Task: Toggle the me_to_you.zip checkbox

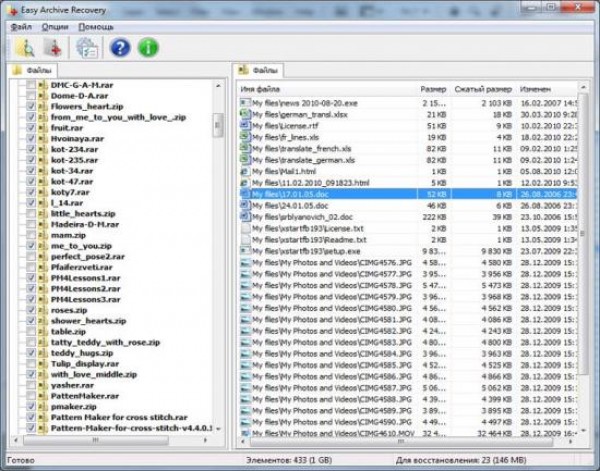Action: pos(31,246)
